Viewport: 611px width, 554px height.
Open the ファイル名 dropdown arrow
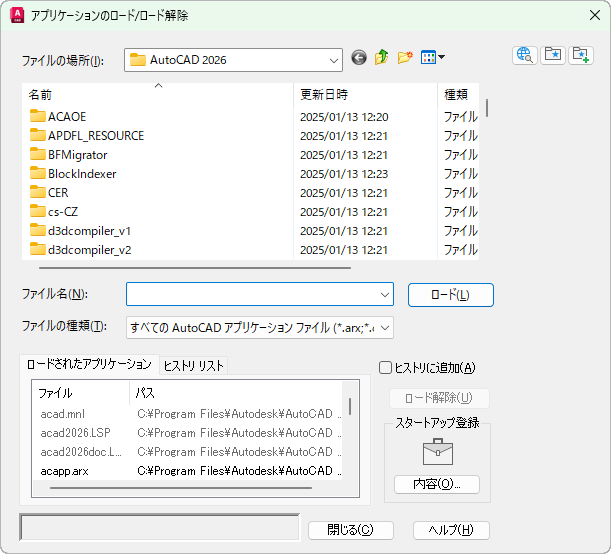click(385, 295)
